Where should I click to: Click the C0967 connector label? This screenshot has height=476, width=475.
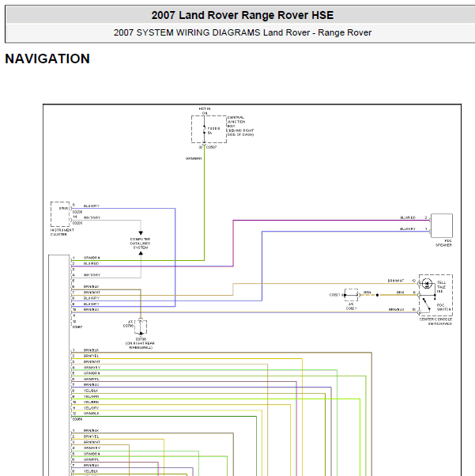click(x=77, y=327)
